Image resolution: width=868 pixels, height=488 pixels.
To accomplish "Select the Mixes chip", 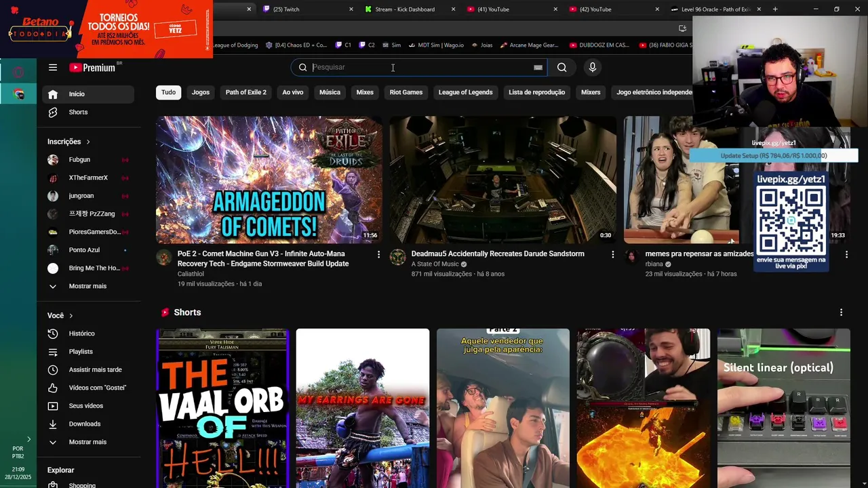I will [x=365, y=92].
